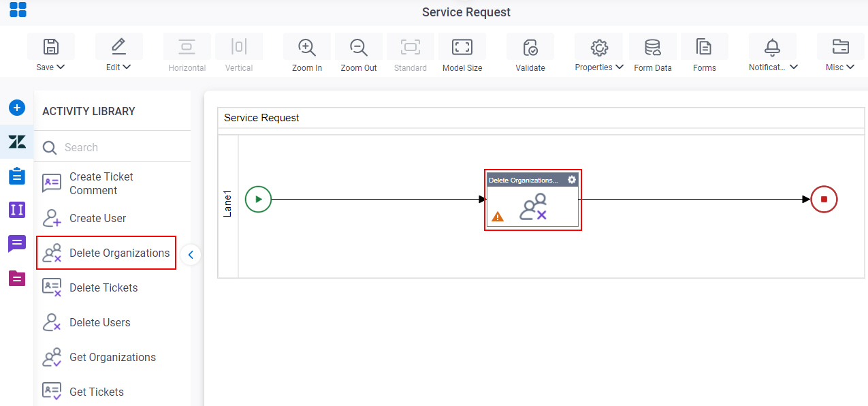
Task: Click the Vertical align icon
Action: [x=239, y=46]
